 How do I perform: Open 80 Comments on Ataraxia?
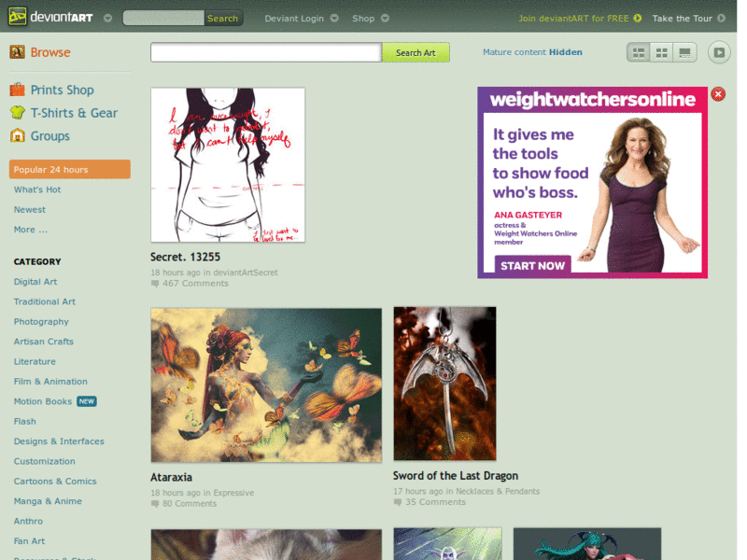[190, 503]
